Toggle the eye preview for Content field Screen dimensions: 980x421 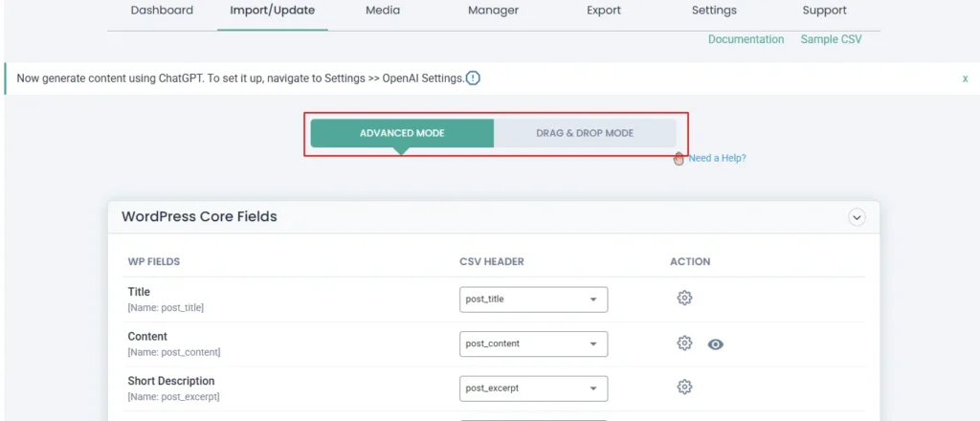715,343
